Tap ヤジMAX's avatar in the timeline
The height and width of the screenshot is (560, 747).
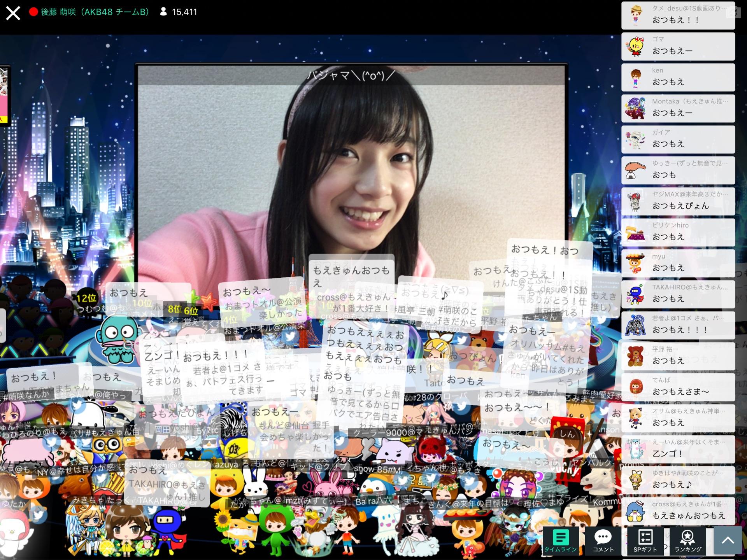(x=635, y=201)
